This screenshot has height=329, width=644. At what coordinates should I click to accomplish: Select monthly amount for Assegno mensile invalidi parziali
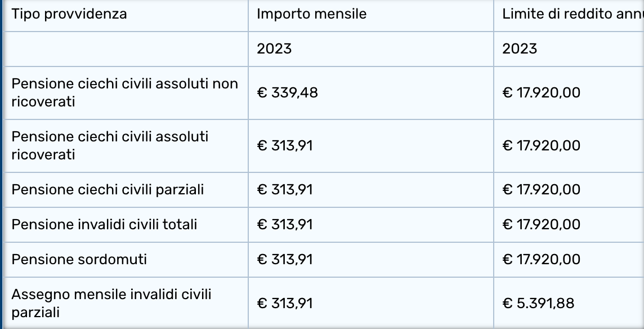(285, 303)
